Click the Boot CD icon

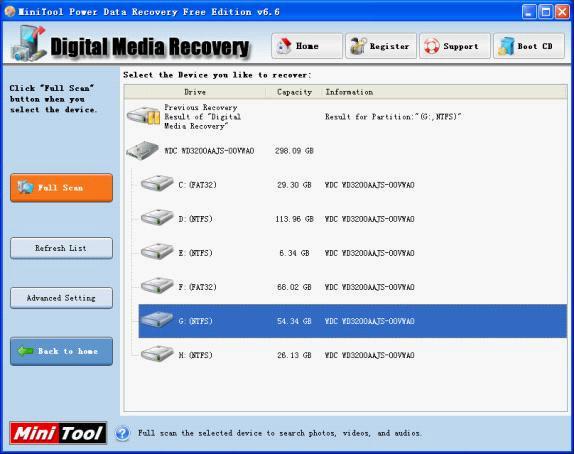(506, 46)
